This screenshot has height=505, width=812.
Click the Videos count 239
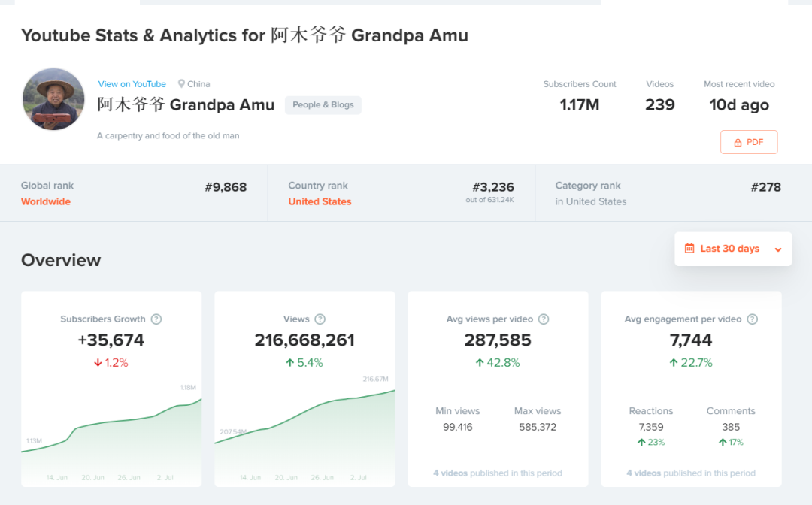pos(660,105)
